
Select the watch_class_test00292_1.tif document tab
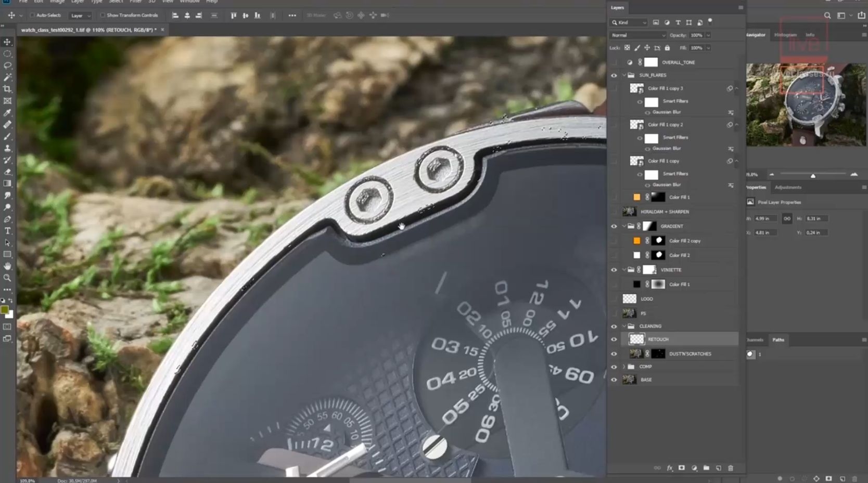(x=88, y=30)
